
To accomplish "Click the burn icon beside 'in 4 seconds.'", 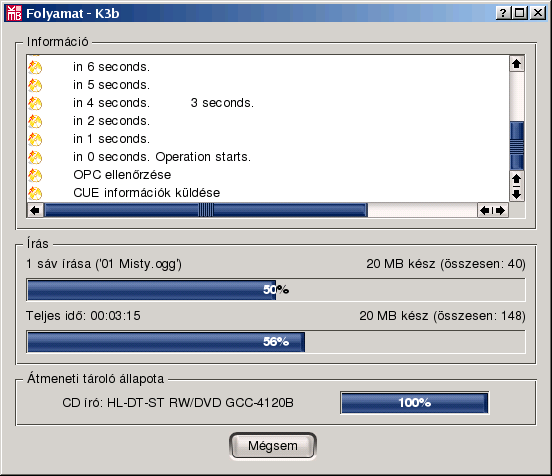I will point(35,103).
